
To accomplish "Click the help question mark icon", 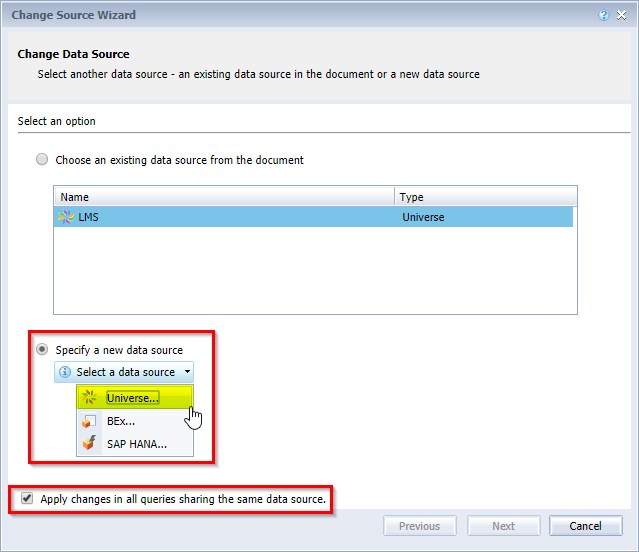I will 604,16.
